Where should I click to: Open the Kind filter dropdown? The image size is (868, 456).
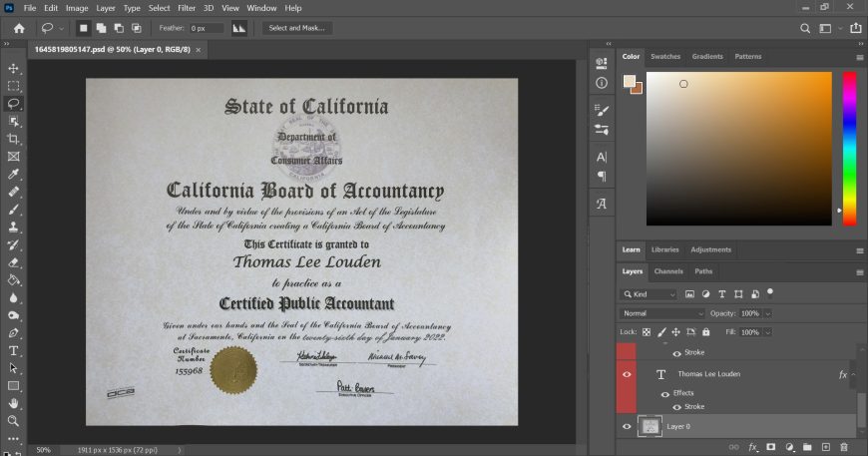coord(649,294)
